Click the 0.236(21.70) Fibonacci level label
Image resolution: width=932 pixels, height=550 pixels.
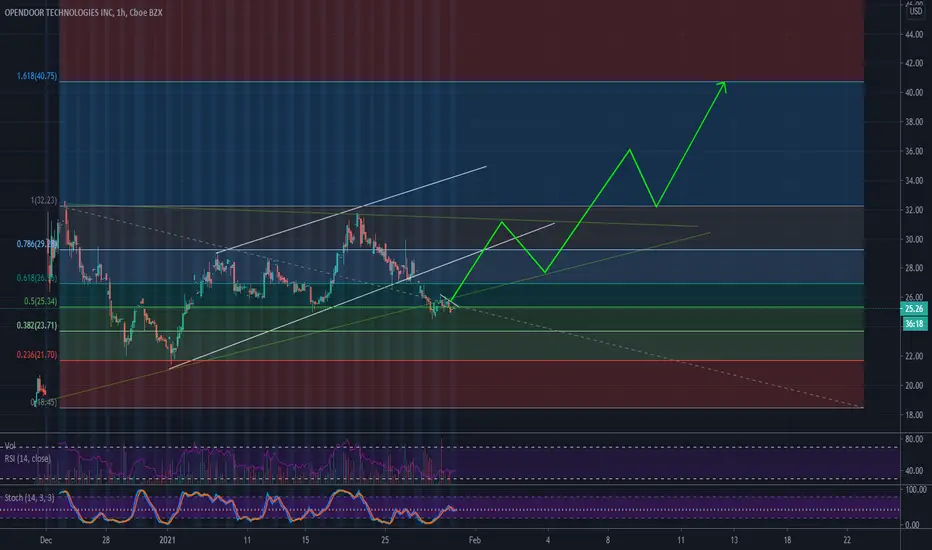tap(37, 354)
